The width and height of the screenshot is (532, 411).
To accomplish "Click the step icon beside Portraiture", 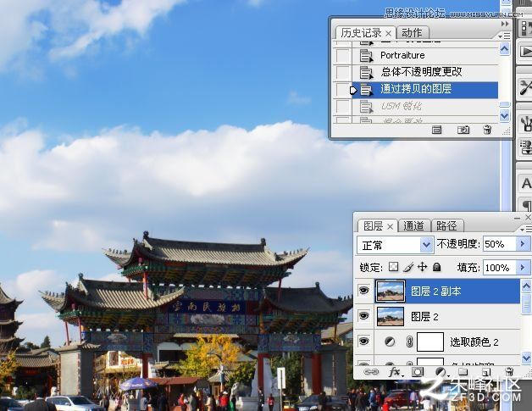I will point(366,56).
